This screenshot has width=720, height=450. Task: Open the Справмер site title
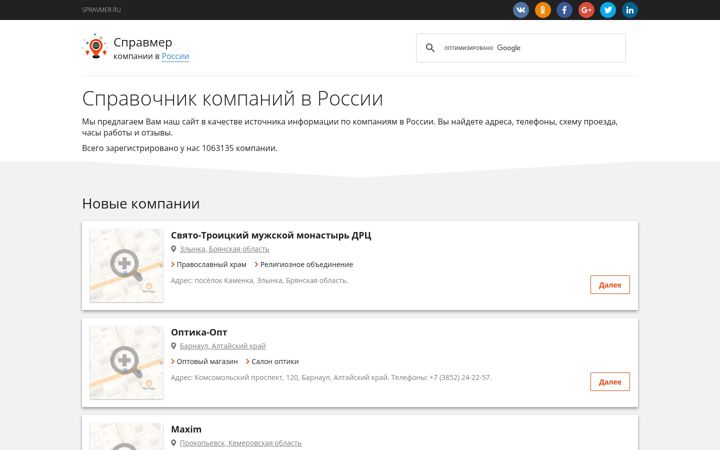point(143,42)
